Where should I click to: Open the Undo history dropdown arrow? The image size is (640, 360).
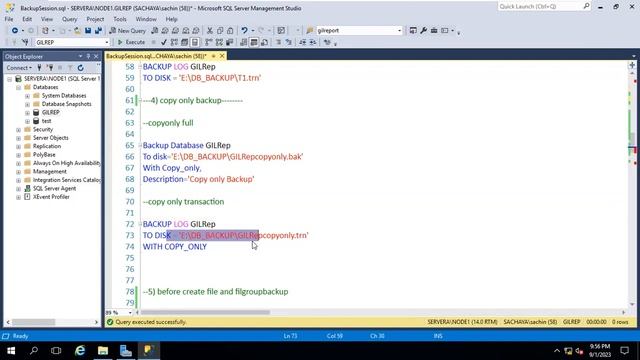point(253,31)
